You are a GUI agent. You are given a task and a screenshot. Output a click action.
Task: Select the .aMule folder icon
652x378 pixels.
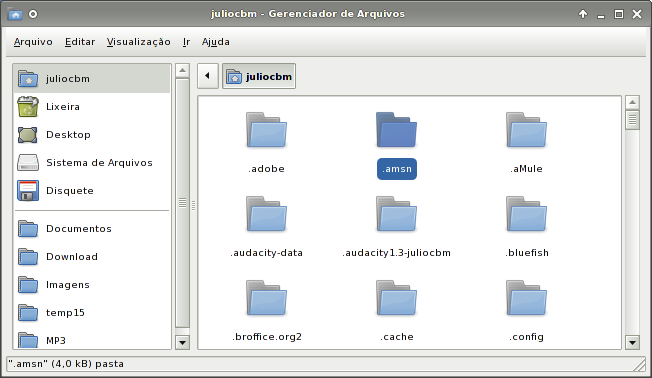(x=526, y=130)
